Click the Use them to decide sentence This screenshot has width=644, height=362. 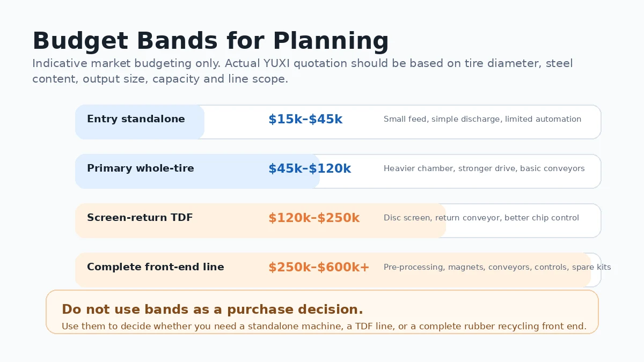point(324,326)
